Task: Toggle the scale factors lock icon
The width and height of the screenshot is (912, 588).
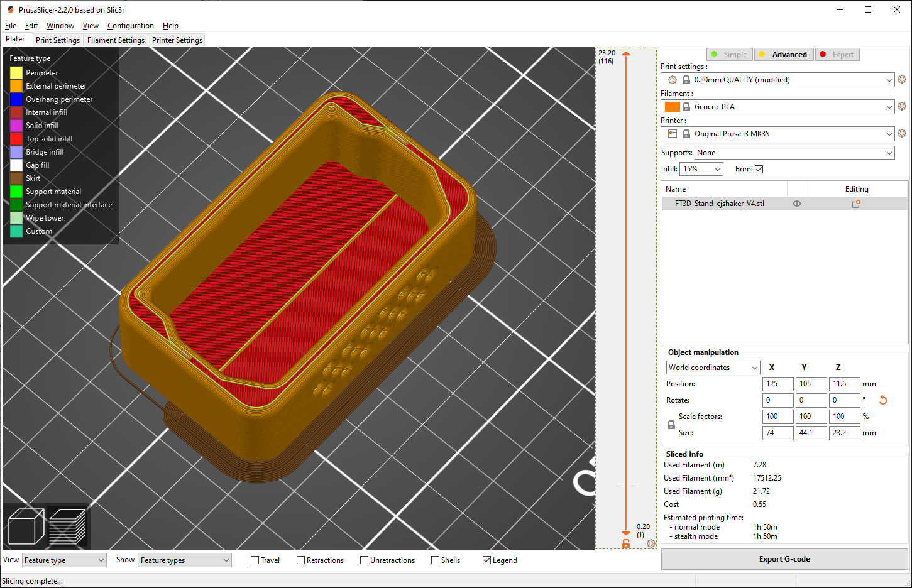Action: pyautogui.click(x=671, y=425)
